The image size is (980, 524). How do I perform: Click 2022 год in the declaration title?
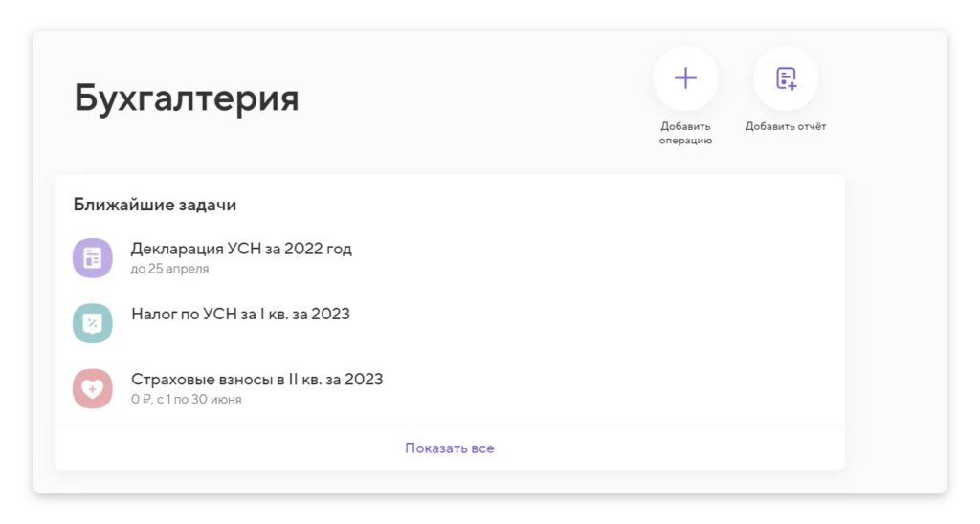(318, 249)
